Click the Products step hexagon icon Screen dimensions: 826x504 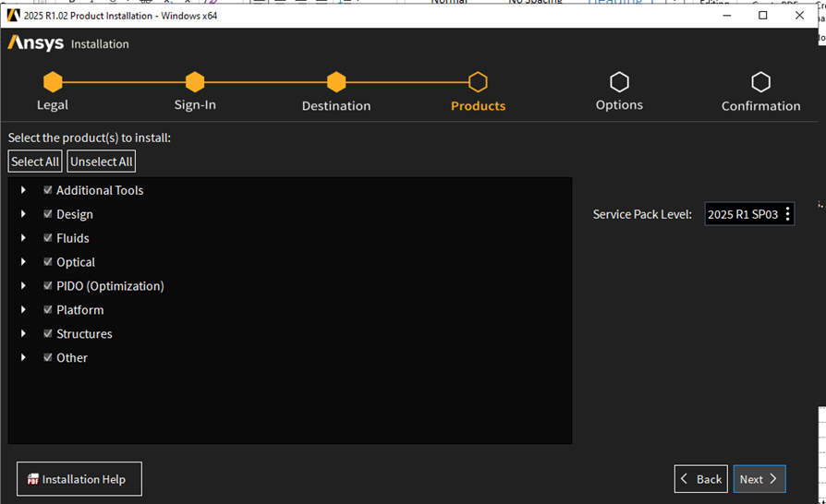tap(478, 82)
